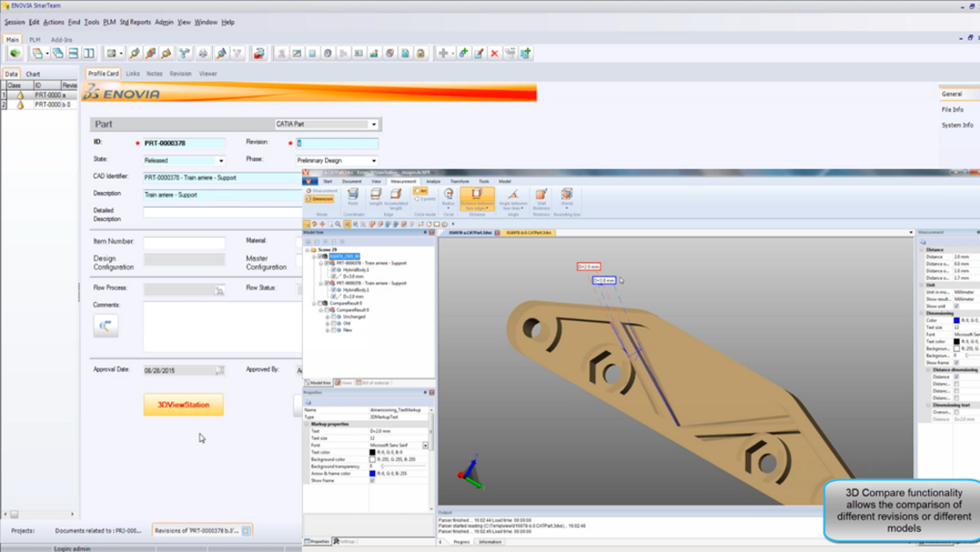Open the Std Reports menu

tap(135, 22)
